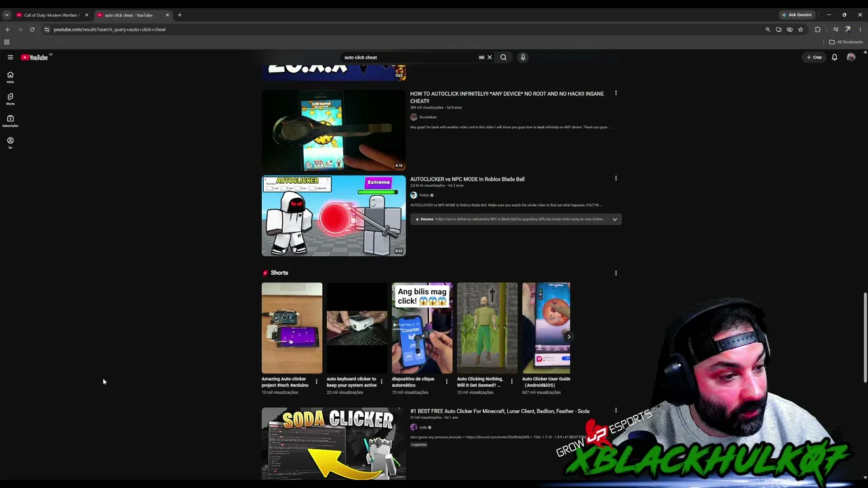The image size is (868, 488).
Task: Go back with the browser back arrow
Action: tap(8, 30)
